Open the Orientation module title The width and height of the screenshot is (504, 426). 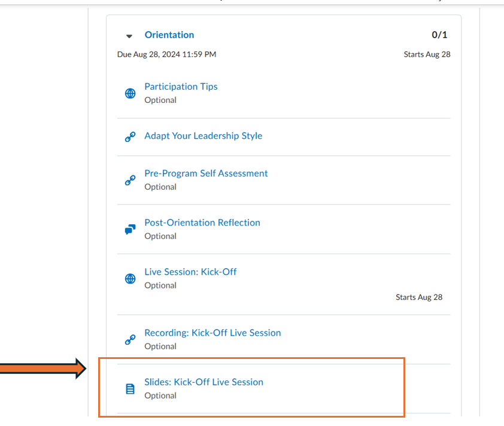tap(169, 35)
